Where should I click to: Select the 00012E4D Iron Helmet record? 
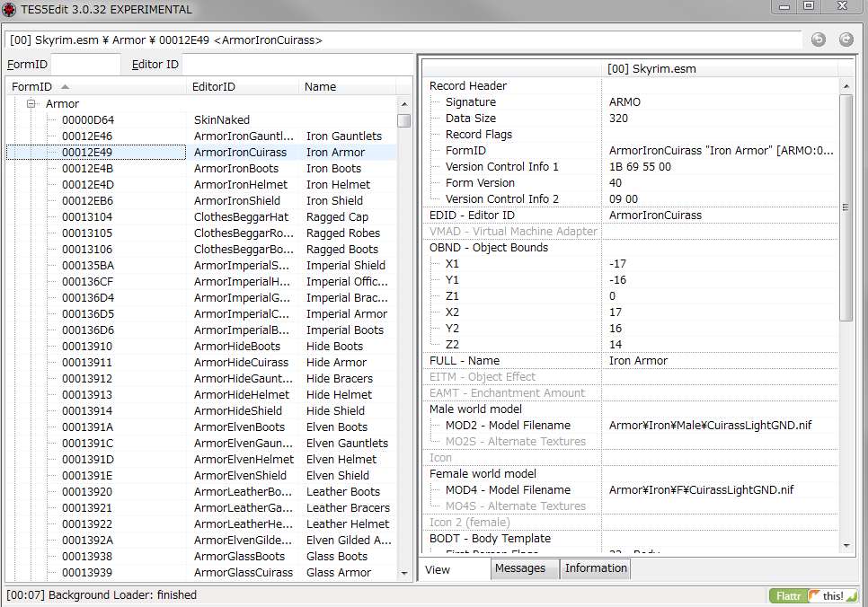click(201, 184)
